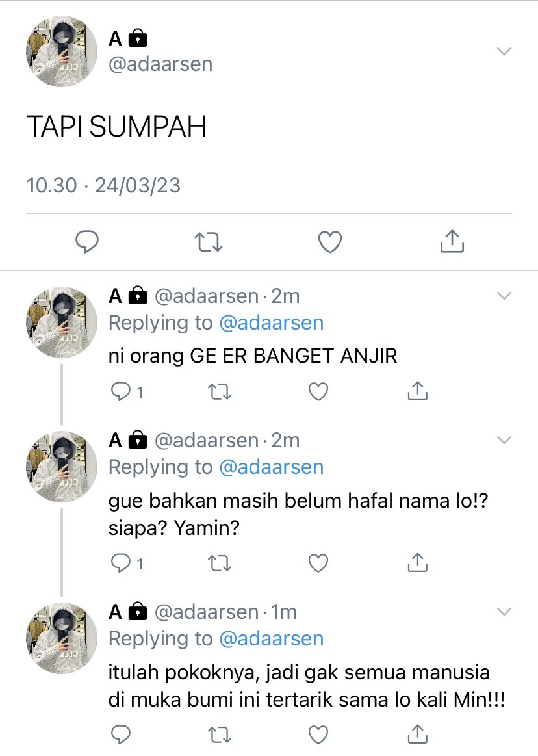Screen dimensions: 538x756
Task: Like the siapa? Yamin? tweet
Action: point(318,563)
